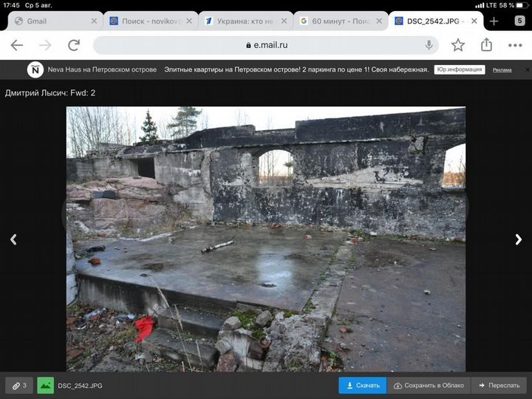The height and width of the screenshot is (399, 532).
Task: Click the browser forward arrow
Action: tap(45, 45)
